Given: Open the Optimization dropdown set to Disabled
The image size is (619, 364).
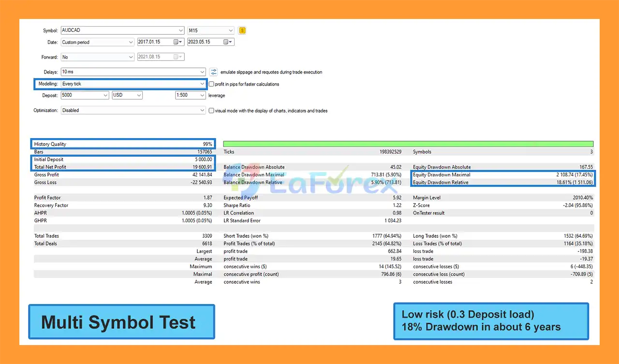Looking at the screenshot, I should pos(202,110).
